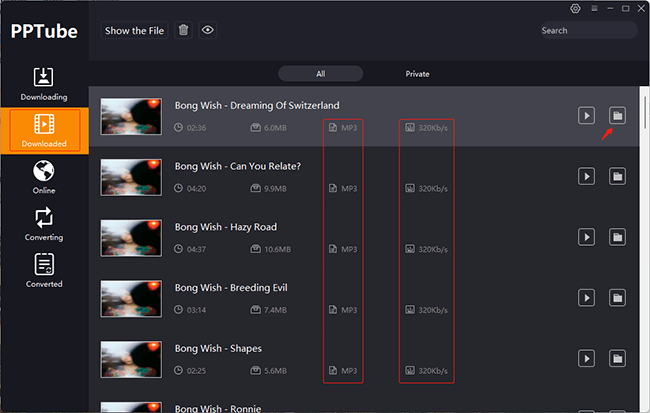Click the trash delete icon in toolbar

[x=183, y=30]
